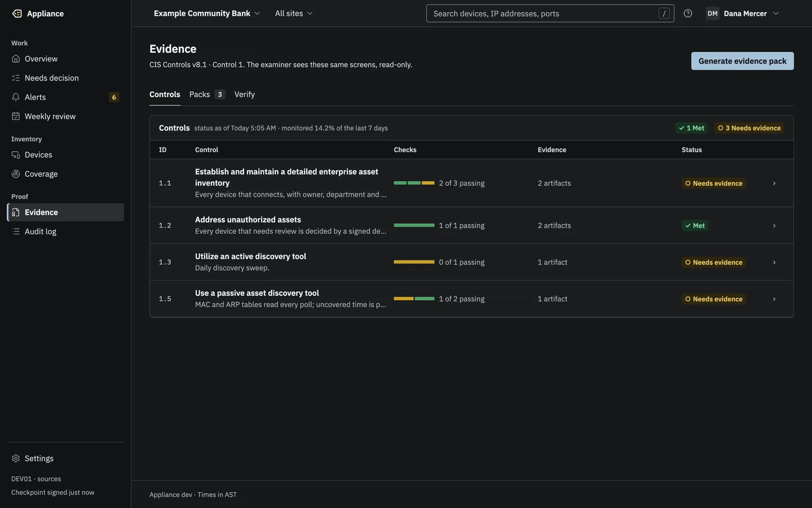Go to Needs decision in sidebar
The width and height of the screenshot is (812, 508).
(65, 78)
